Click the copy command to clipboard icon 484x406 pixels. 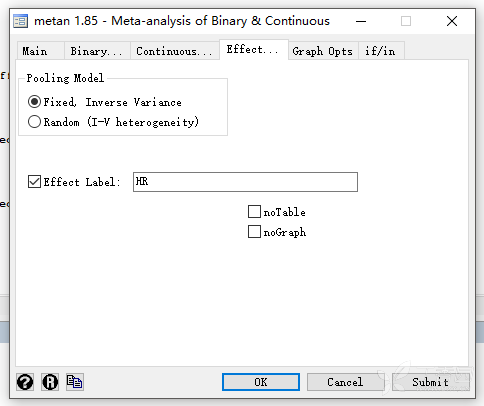tap(75, 382)
